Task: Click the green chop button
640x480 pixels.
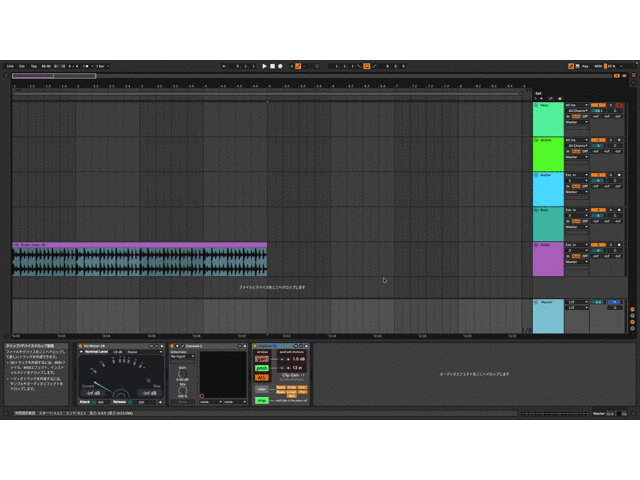Action: (262, 400)
